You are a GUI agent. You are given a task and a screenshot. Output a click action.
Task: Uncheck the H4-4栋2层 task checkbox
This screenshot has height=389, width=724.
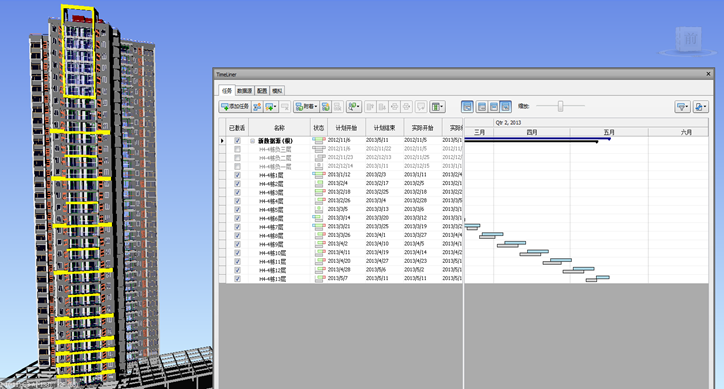[x=237, y=184]
